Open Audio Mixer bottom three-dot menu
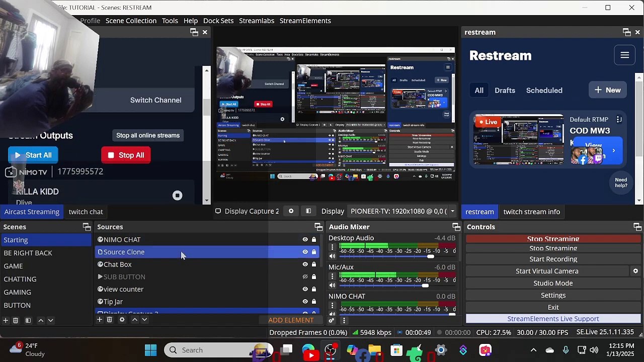 (344, 320)
